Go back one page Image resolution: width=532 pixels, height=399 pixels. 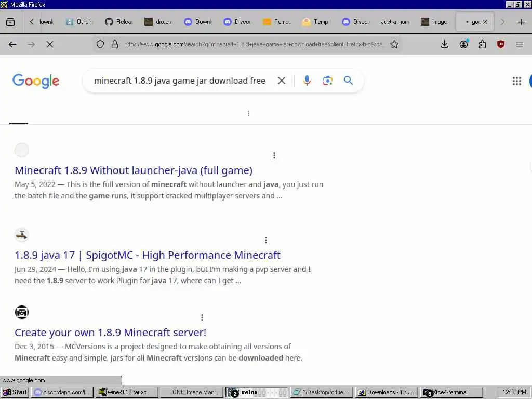12,44
